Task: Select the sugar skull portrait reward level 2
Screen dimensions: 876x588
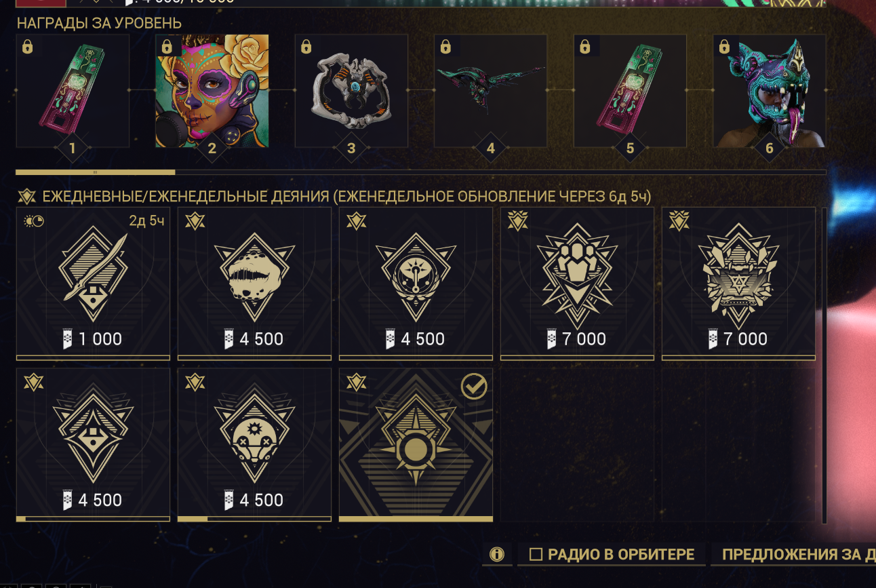Action: click(x=212, y=91)
